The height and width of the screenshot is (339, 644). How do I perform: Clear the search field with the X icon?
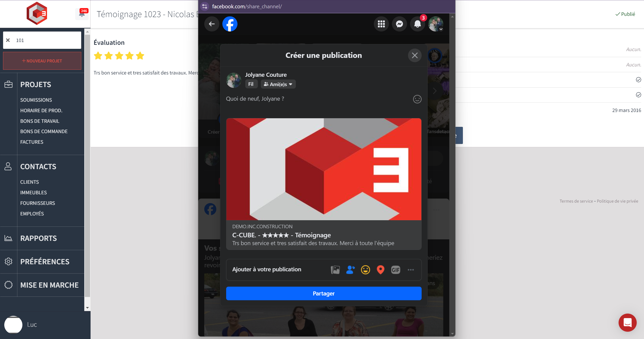click(x=8, y=40)
